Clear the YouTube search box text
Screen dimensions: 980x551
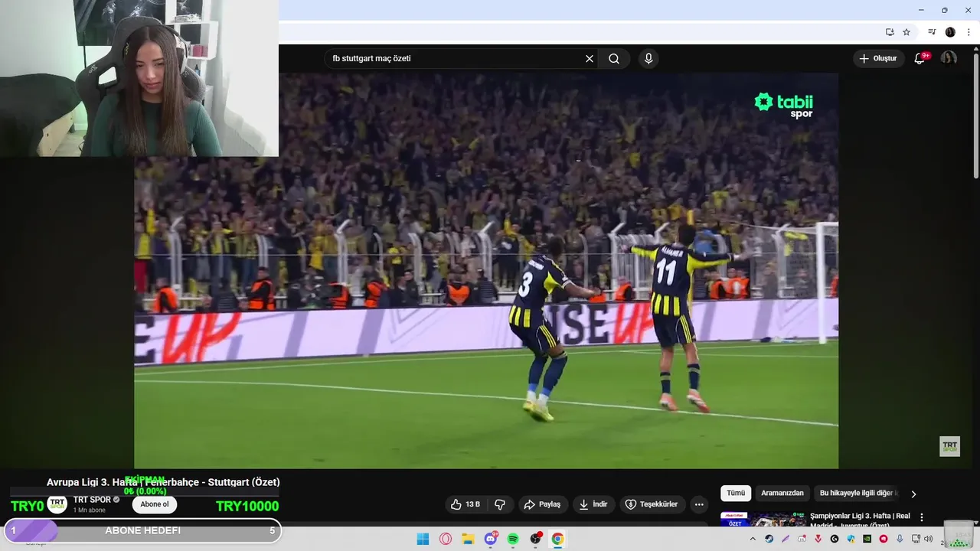coord(590,59)
